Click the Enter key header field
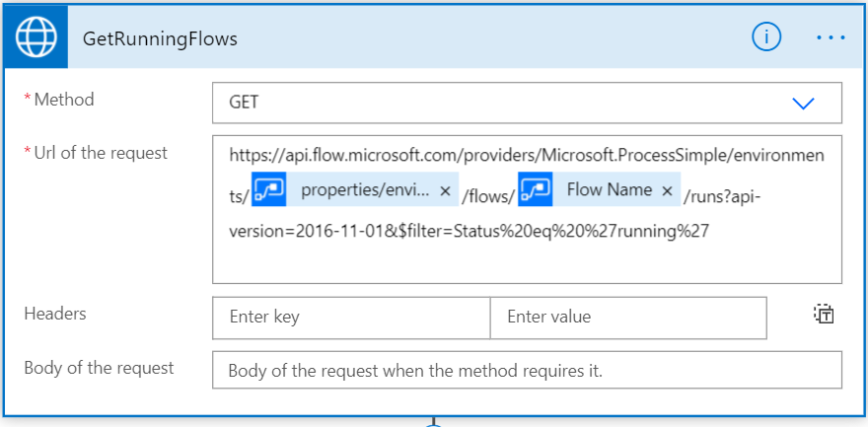The width and height of the screenshot is (868, 427). tap(351, 318)
